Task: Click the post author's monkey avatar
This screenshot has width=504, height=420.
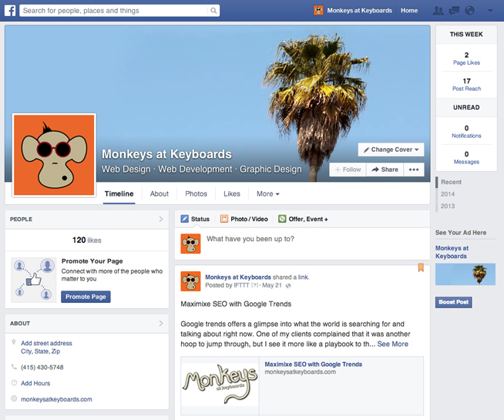Action: (x=190, y=281)
